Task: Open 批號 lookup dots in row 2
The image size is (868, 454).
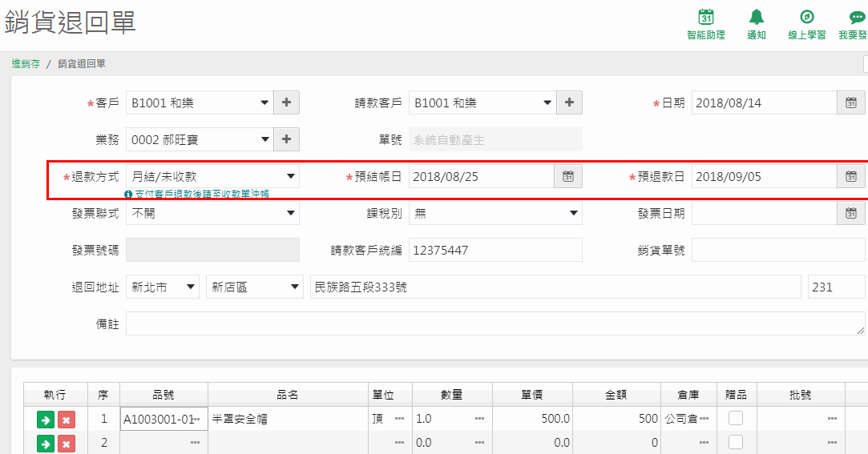Action: pos(832,442)
